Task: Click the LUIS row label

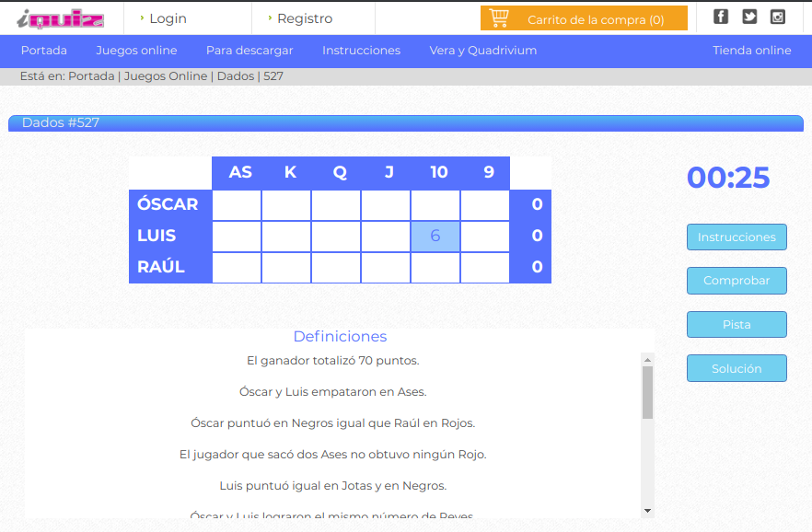Action: (x=157, y=236)
